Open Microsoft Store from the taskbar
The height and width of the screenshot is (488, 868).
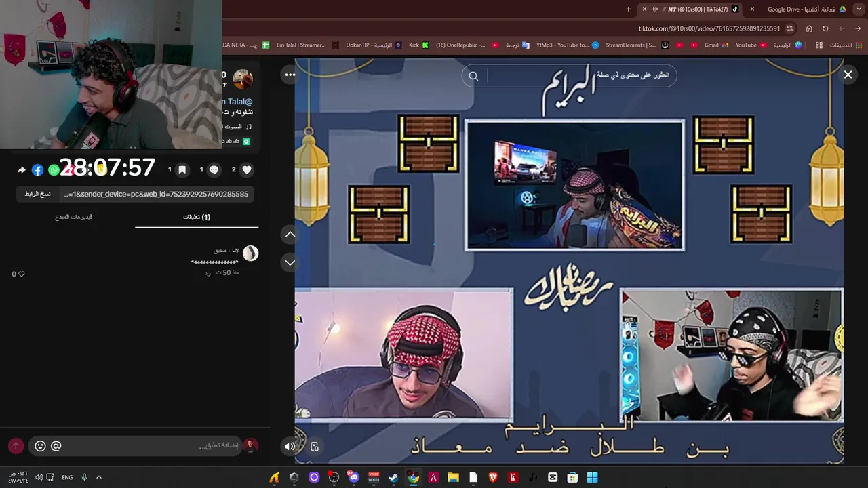click(572, 477)
